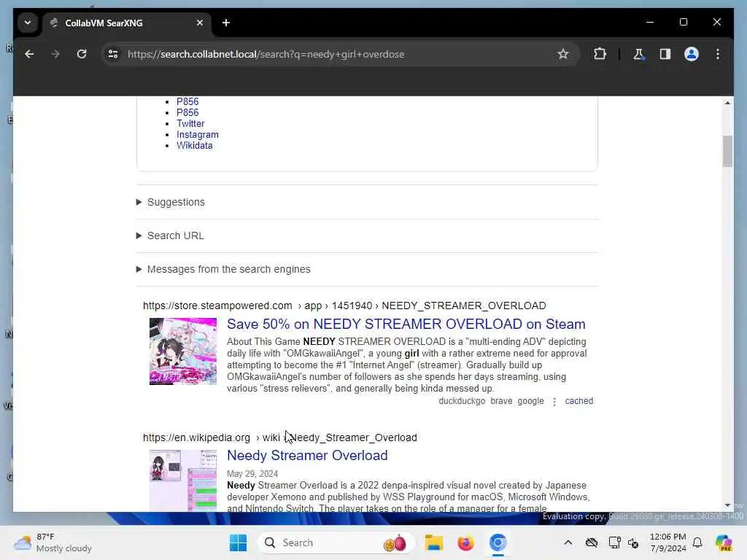The width and height of the screenshot is (747, 560).
Task: Open File Explorer from the taskbar
Action: point(433,542)
